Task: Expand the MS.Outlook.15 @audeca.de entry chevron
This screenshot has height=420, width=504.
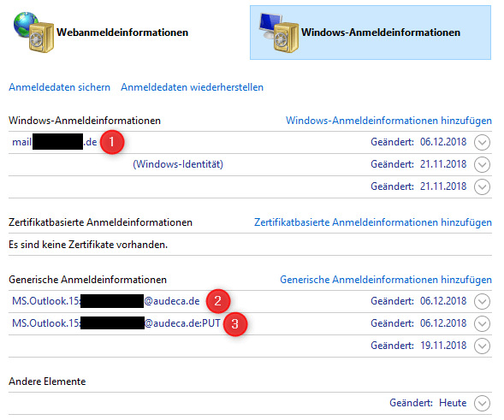Action: [482, 301]
